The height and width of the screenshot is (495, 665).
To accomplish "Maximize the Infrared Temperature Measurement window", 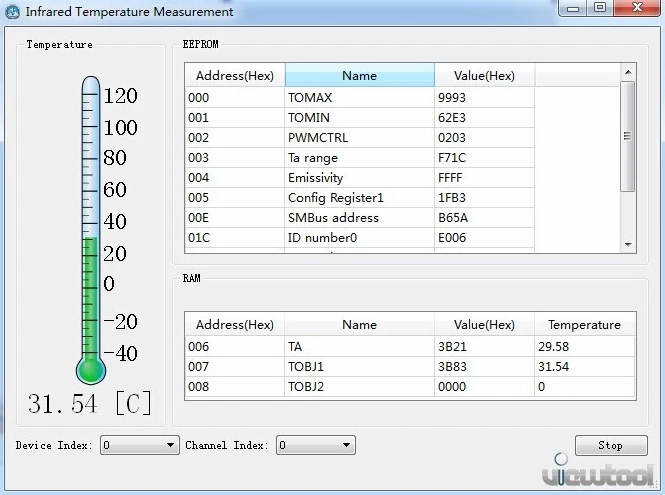I will coord(600,8).
